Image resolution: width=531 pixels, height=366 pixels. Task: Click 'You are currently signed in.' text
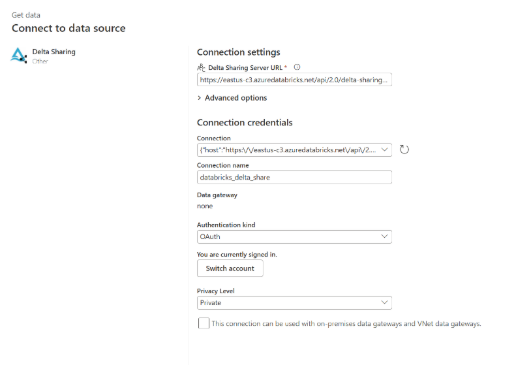point(237,254)
